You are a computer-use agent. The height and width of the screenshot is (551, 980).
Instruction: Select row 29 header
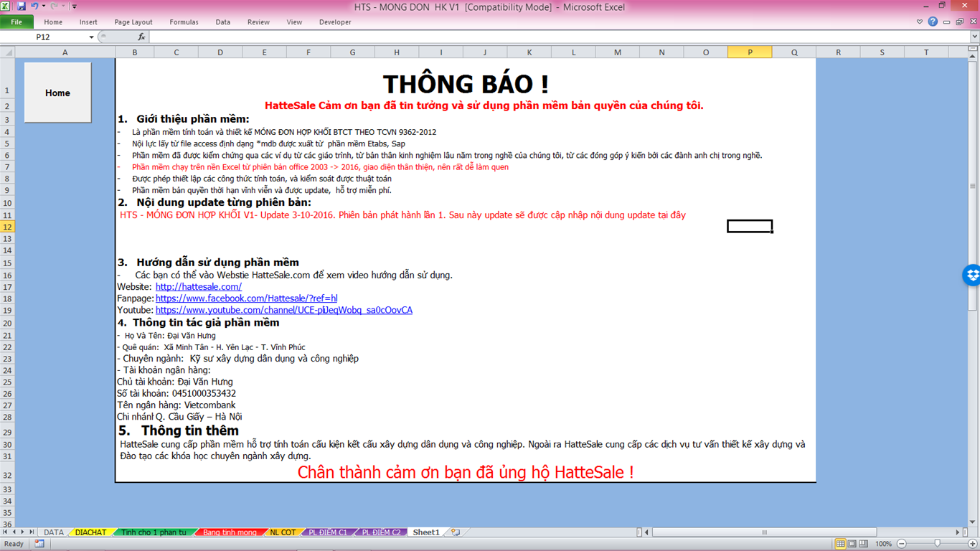pyautogui.click(x=7, y=432)
